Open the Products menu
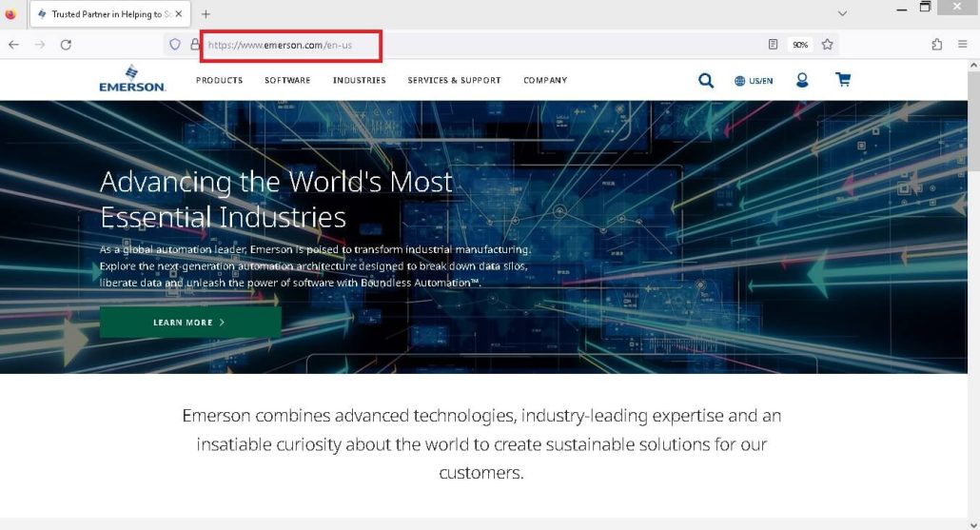The image size is (980, 530). pyautogui.click(x=219, y=80)
